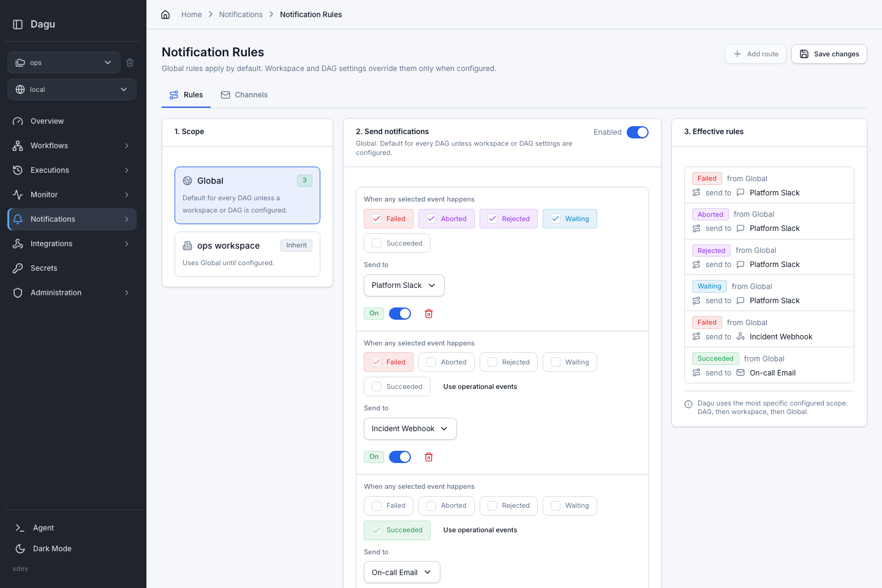Turn off the Platform Slack rule switch
882x588 pixels.
tap(400, 314)
